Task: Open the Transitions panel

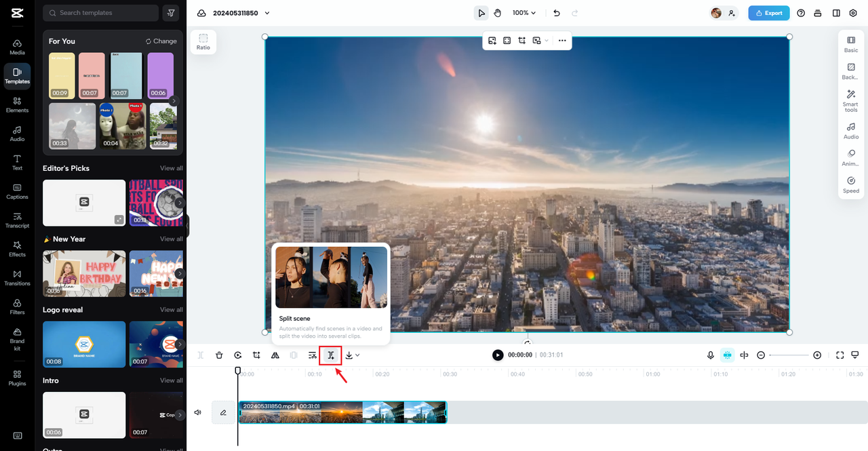Action: tap(17, 277)
